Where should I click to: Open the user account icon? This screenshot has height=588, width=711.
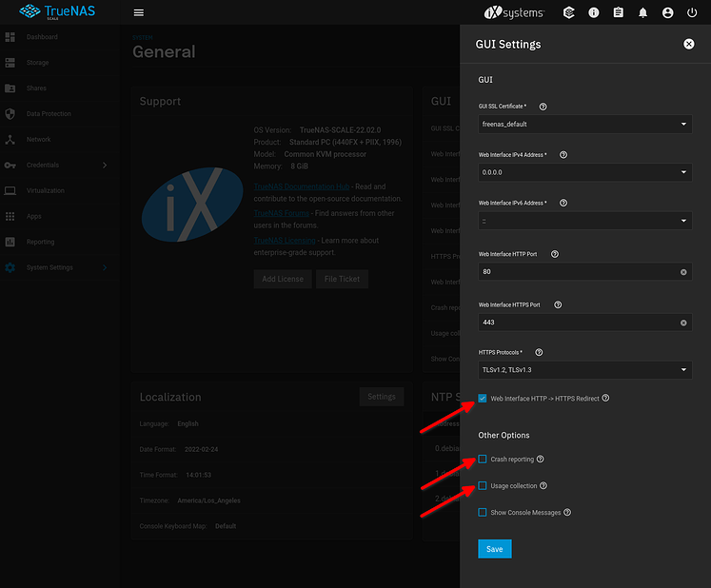point(667,13)
